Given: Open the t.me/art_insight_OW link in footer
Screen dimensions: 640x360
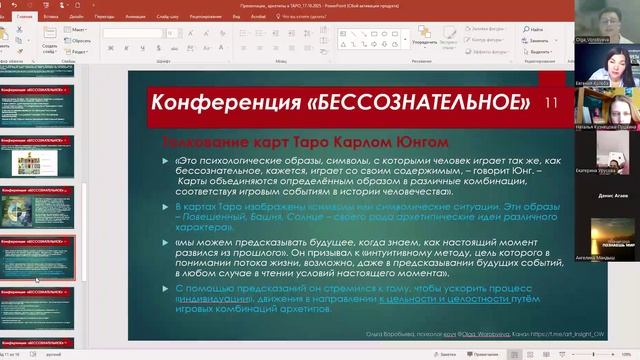Looking at the screenshot, I should (x=568, y=334).
